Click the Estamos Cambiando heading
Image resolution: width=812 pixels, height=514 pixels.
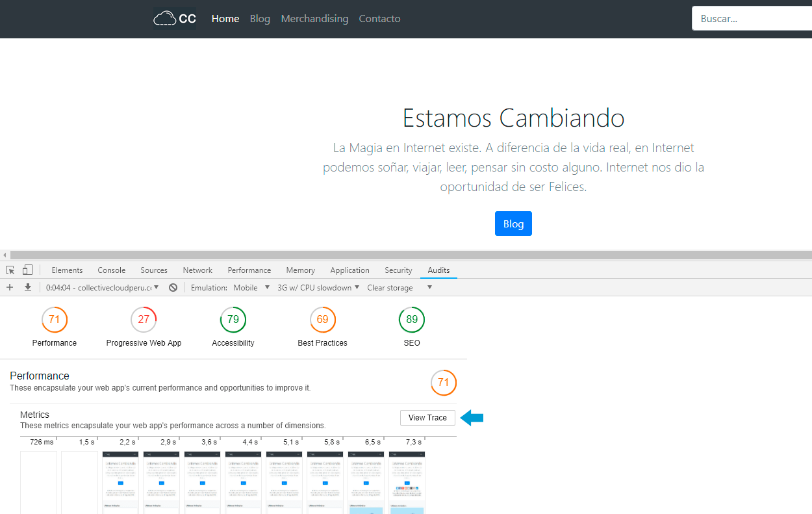(513, 118)
